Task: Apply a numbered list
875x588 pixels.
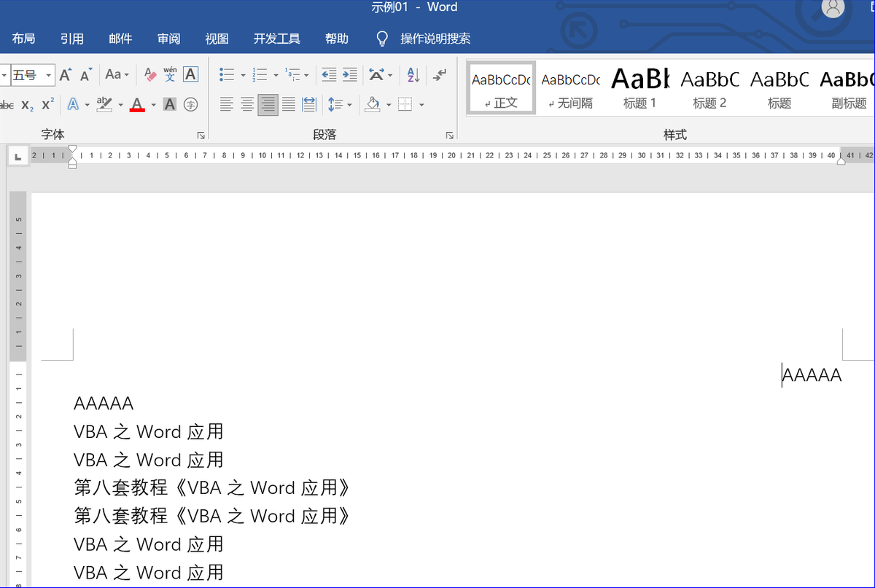Action: tap(259, 74)
